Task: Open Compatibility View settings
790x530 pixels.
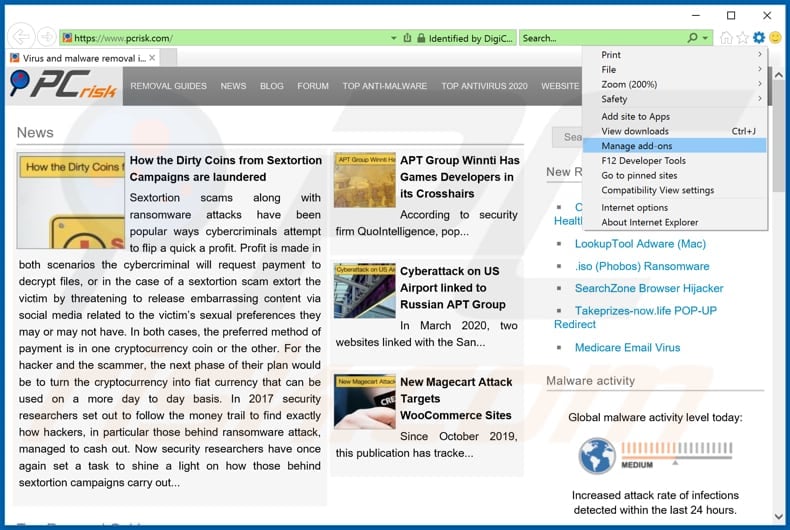Action: pyautogui.click(x=675, y=190)
